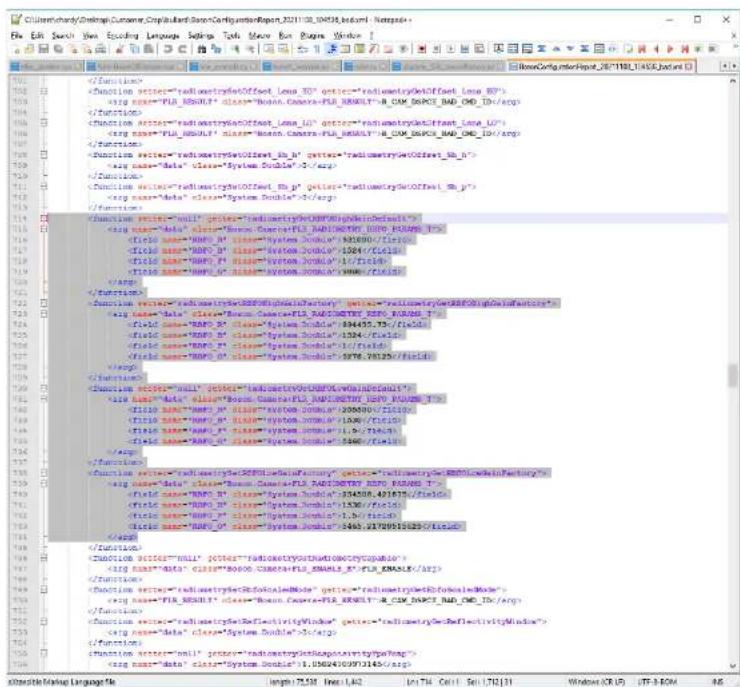The width and height of the screenshot is (740, 687).
Task: Undo the last edit via toolbar
Action: coord(168,49)
